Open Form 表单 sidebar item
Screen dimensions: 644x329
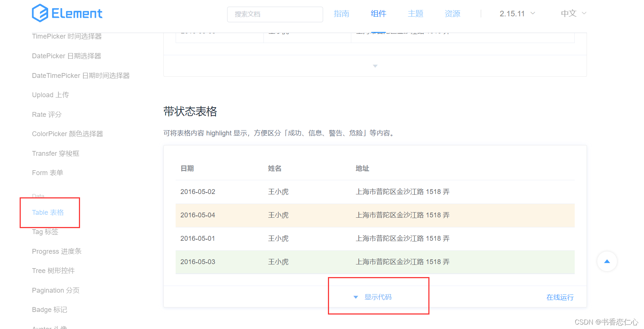[x=47, y=173]
